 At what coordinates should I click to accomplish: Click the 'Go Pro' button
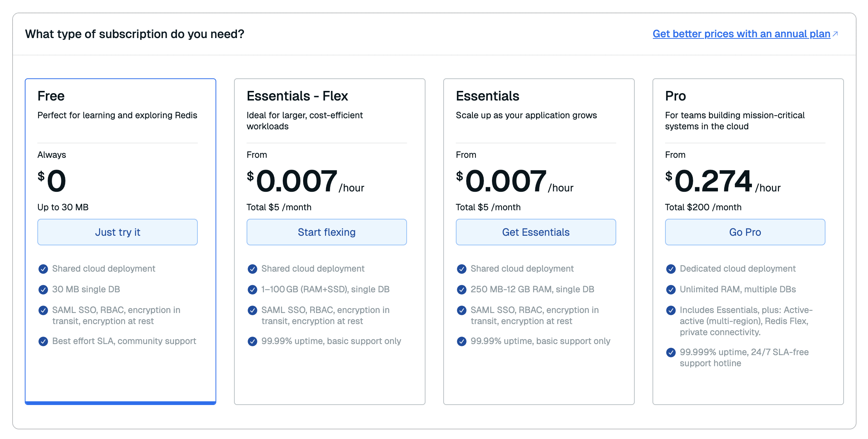(745, 232)
